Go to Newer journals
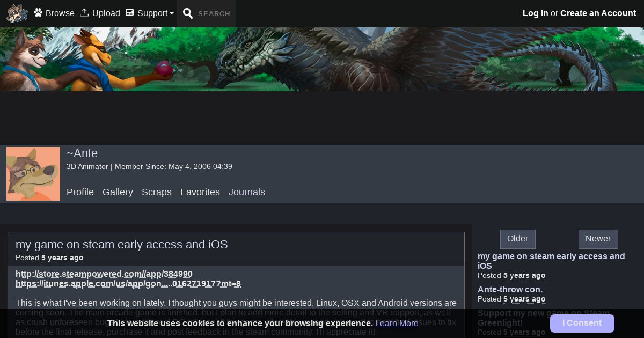Screen dimensions: 644x338 (598, 239)
